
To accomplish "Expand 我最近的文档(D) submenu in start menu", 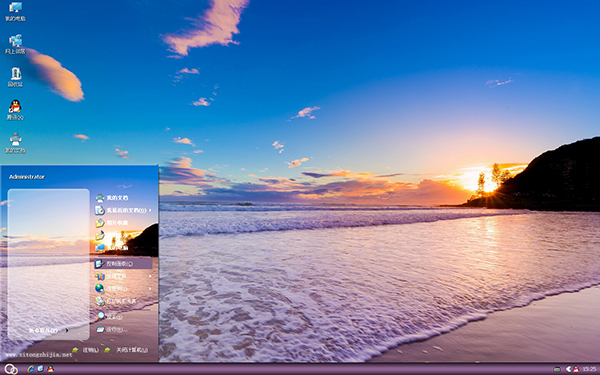I will pyautogui.click(x=122, y=210).
